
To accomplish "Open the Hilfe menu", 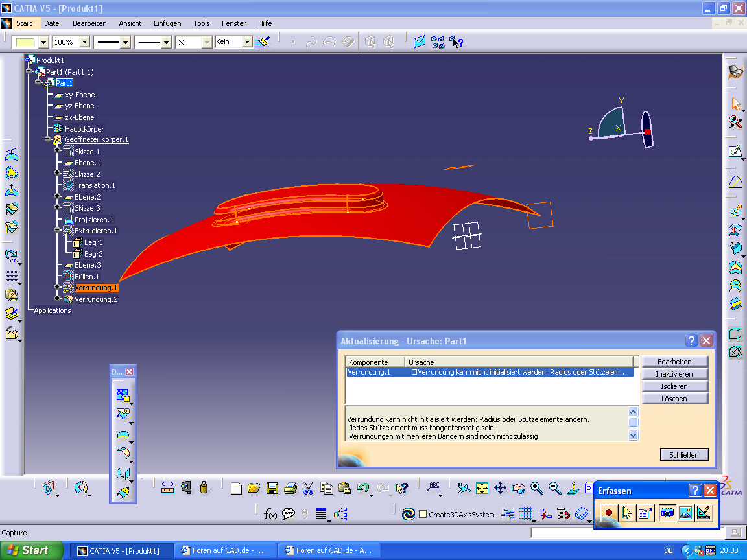I will coord(265,23).
